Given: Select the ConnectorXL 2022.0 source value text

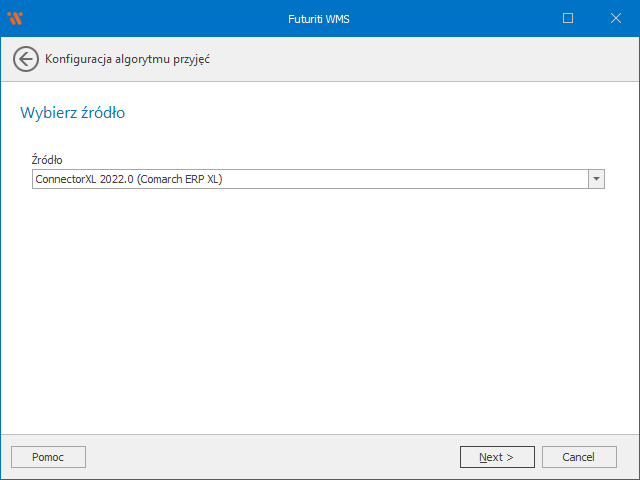Looking at the screenshot, I should click(128, 179).
